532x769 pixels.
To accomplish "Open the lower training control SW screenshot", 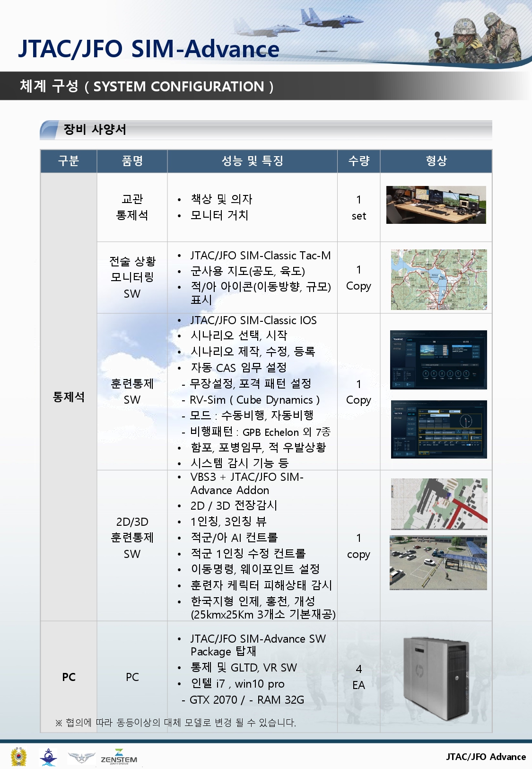I will [438, 430].
